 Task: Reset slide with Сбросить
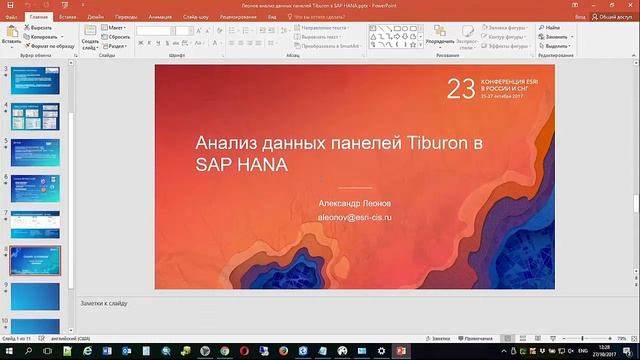[116, 37]
